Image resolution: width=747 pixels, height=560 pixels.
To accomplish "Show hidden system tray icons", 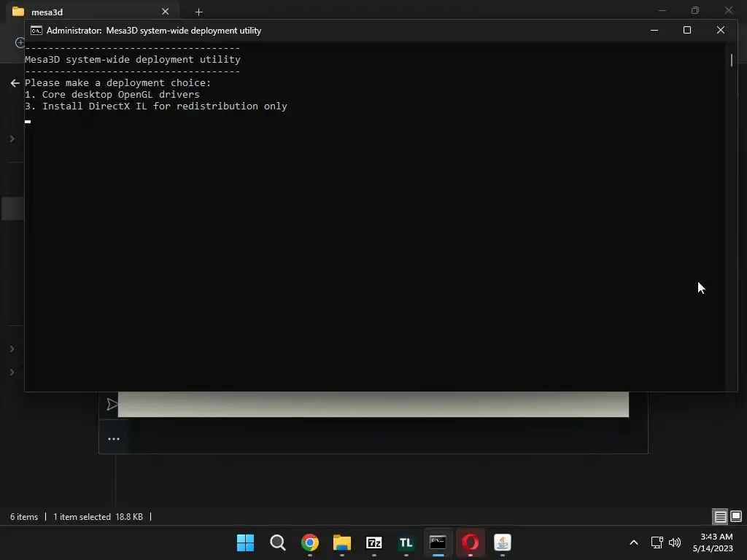I will tap(634, 542).
